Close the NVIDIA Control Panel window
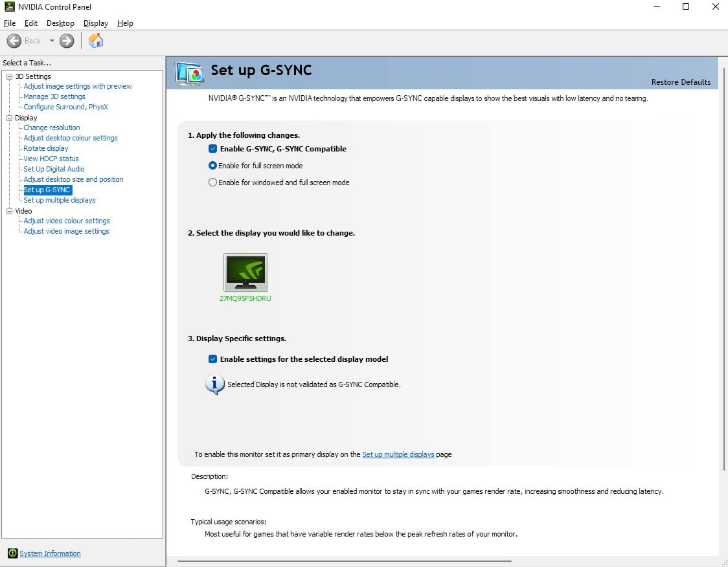The height and width of the screenshot is (567, 728). [716, 6]
